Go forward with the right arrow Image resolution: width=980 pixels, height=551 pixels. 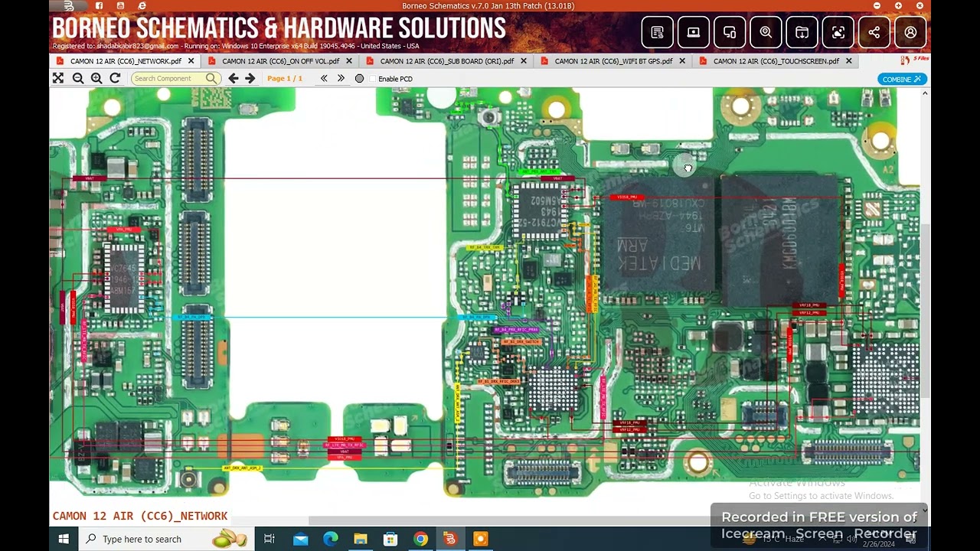[250, 78]
